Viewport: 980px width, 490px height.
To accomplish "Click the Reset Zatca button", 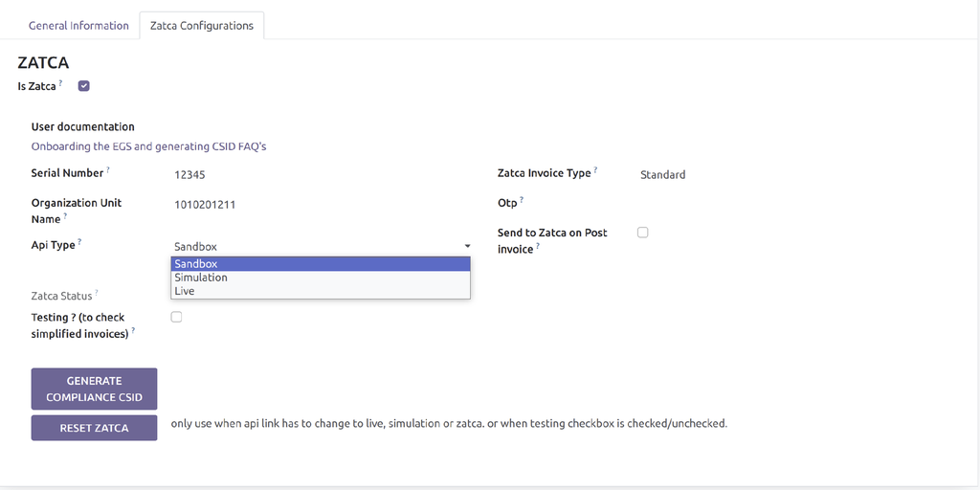I will (x=95, y=428).
